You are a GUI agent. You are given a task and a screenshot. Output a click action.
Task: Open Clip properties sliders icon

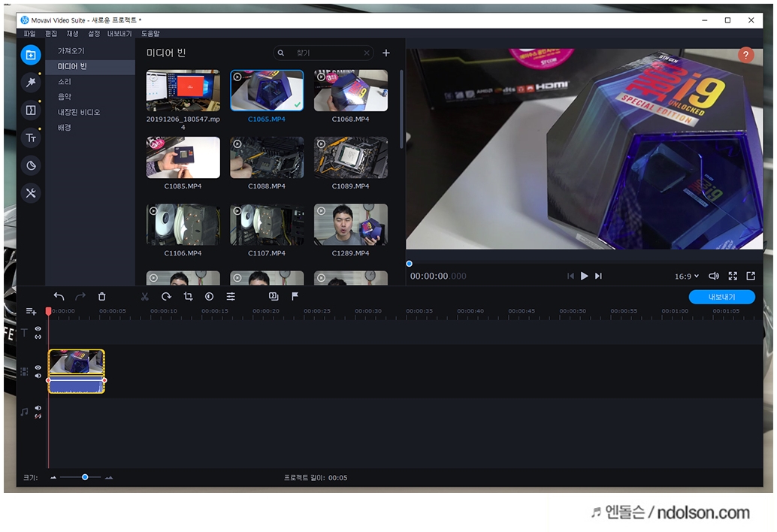coord(231,296)
